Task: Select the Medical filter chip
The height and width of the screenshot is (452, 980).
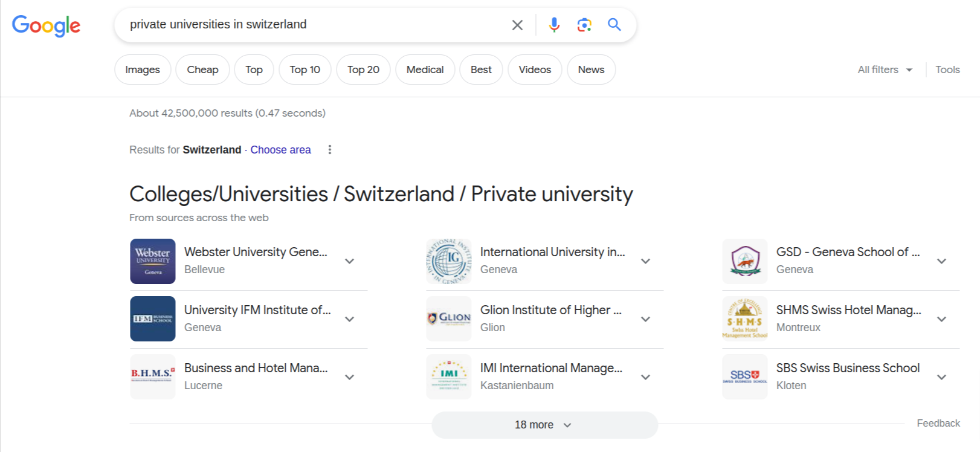Action: [x=425, y=69]
